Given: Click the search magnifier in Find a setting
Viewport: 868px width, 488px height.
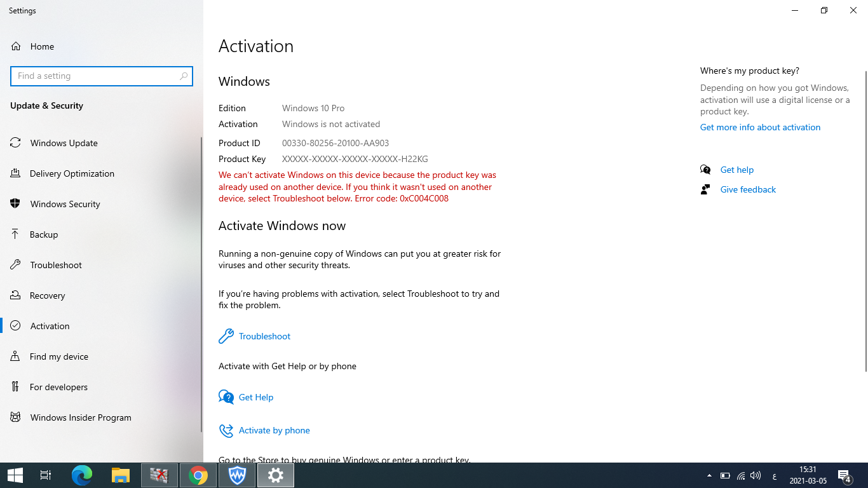Looking at the screenshot, I should point(184,76).
